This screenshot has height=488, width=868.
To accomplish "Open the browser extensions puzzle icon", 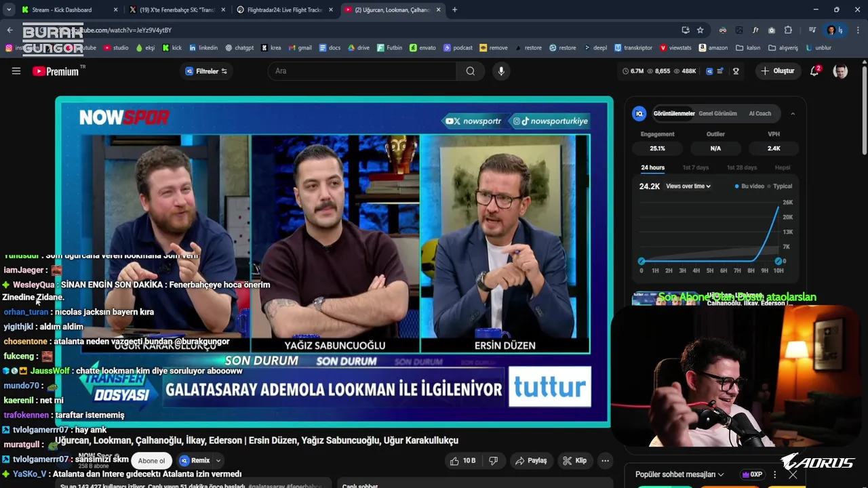I will pyautogui.click(x=788, y=30).
